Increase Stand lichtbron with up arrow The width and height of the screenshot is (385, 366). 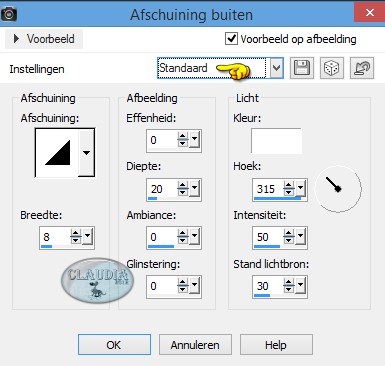(x=289, y=282)
